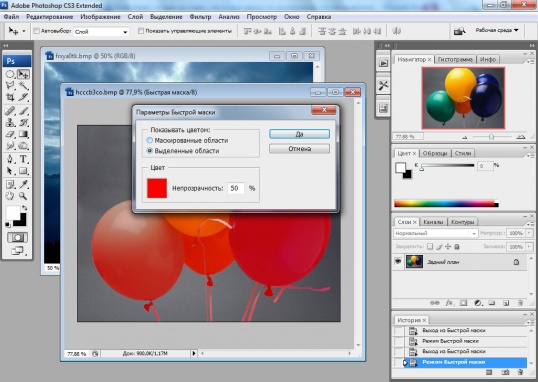Confirm the dialog with Да button
538x382 pixels.
[x=300, y=134]
